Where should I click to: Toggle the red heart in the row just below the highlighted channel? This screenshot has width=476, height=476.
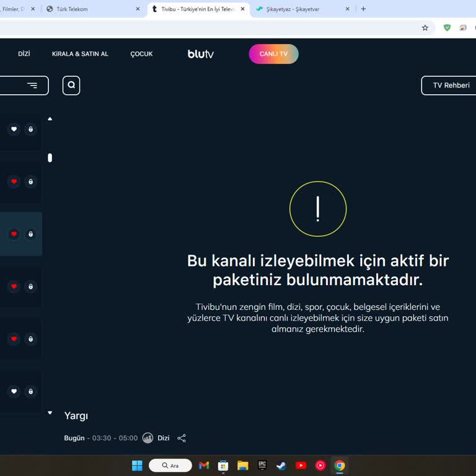pyautogui.click(x=14, y=286)
